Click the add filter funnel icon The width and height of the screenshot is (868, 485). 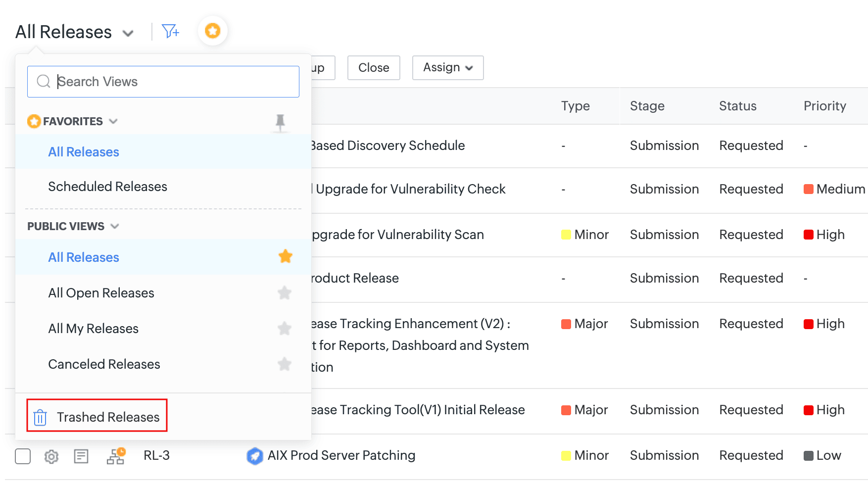coord(170,32)
